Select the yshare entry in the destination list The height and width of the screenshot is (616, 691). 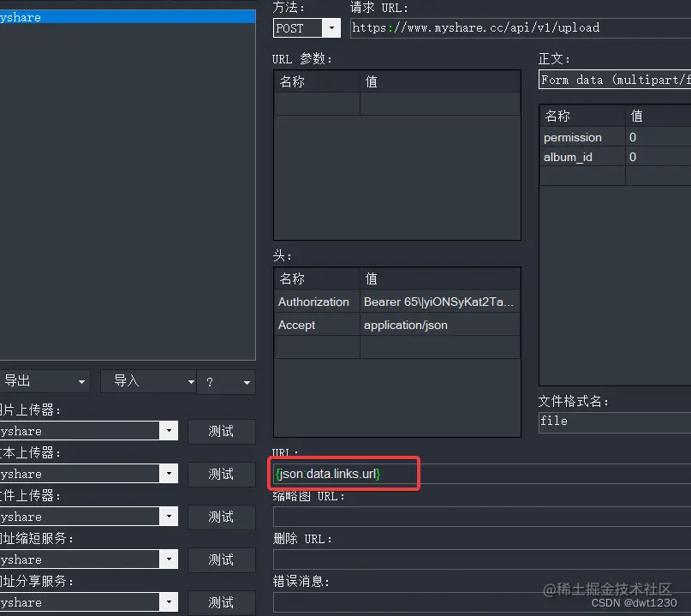point(128,15)
